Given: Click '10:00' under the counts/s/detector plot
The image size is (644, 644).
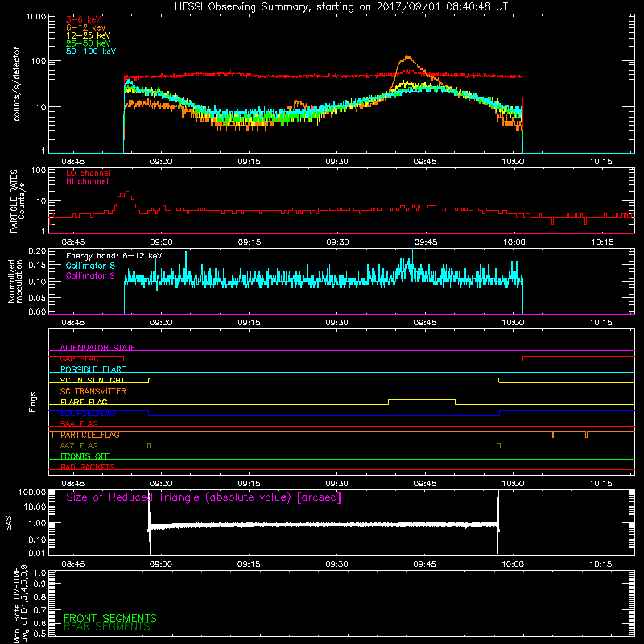Looking at the screenshot, I should (x=513, y=162).
